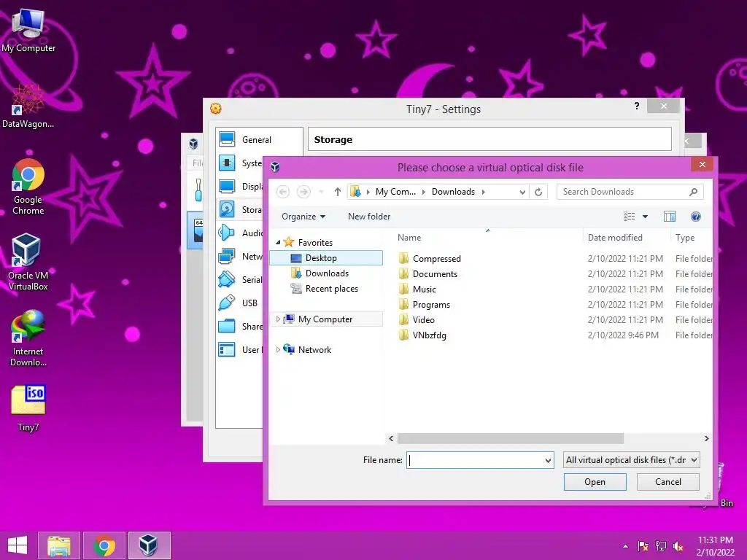Open My Computer desktop icon

coord(28,29)
